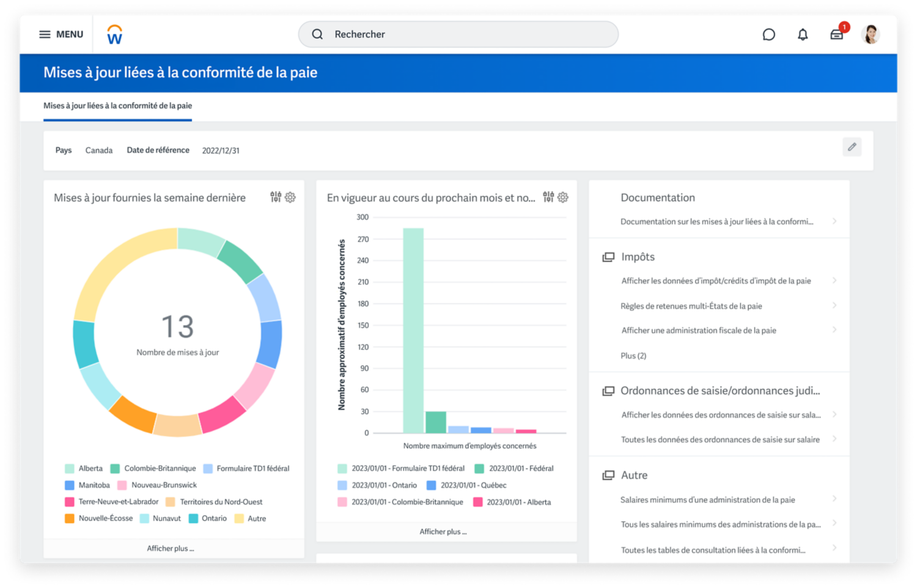Expand chevron for 'Toutes les tables de consultation'

click(x=834, y=549)
